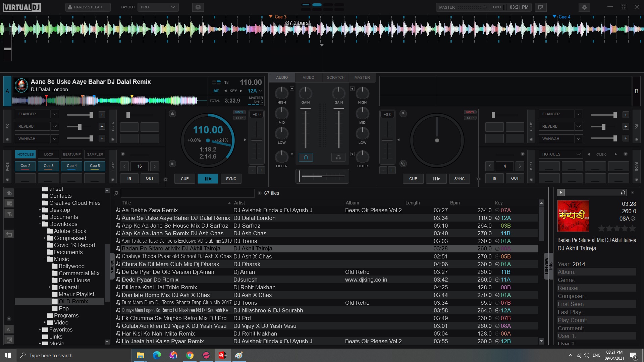Open the VirtualDJ settings gear
Viewport: 644px width, 362px height.
[584, 7]
